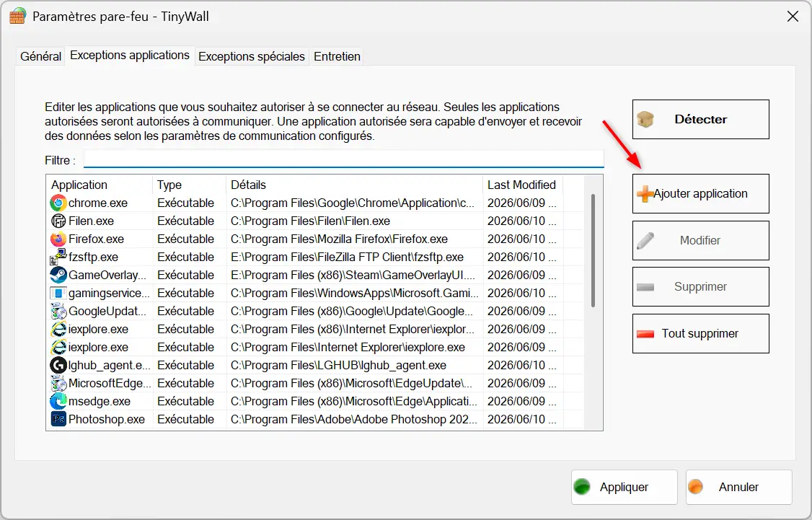Click the Modifier button
812x520 pixels.
tap(701, 241)
